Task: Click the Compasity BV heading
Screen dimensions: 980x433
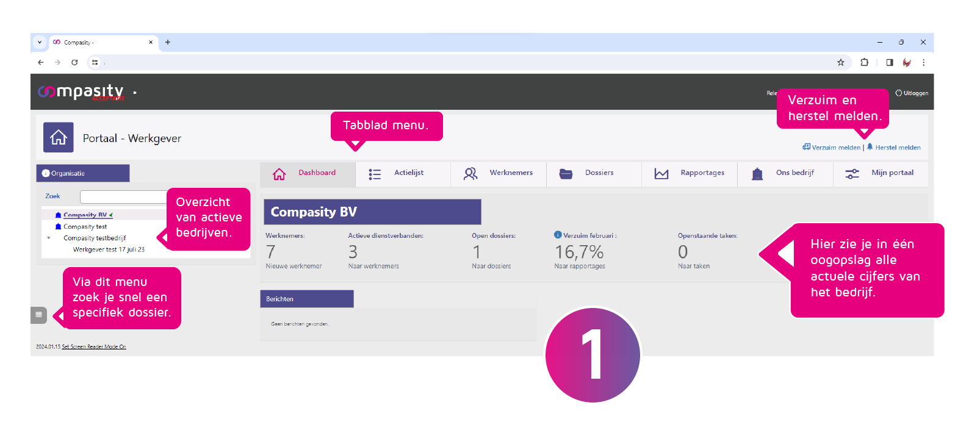Action: (314, 212)
